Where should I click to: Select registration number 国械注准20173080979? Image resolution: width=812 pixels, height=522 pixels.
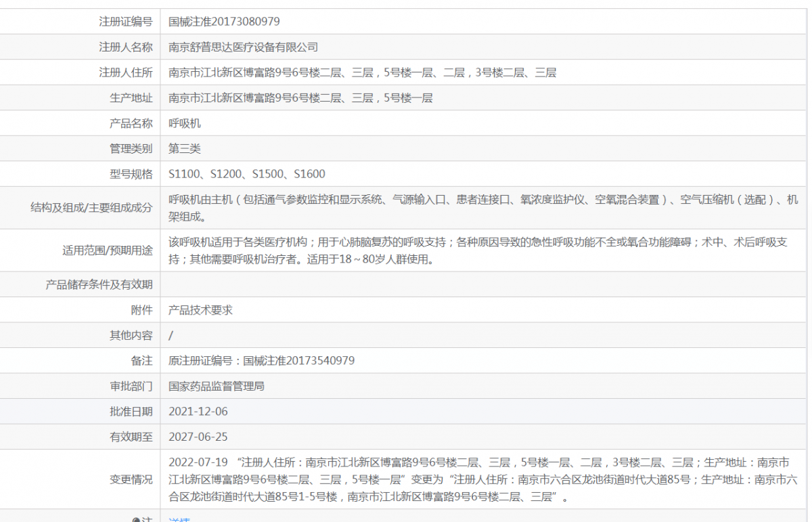click(x=224, y=22)
